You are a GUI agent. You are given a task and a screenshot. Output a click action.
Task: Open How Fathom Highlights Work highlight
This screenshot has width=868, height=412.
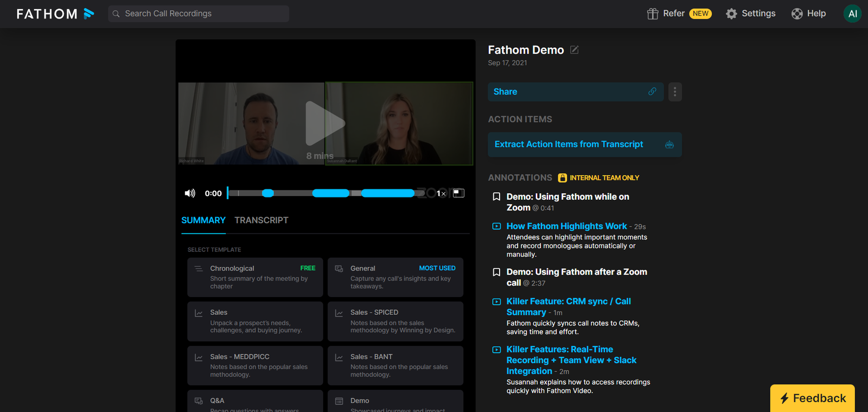point(566,226)
